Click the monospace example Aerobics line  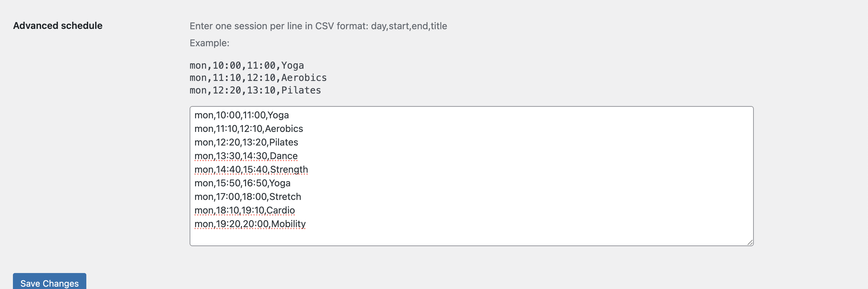click(258, 78)
